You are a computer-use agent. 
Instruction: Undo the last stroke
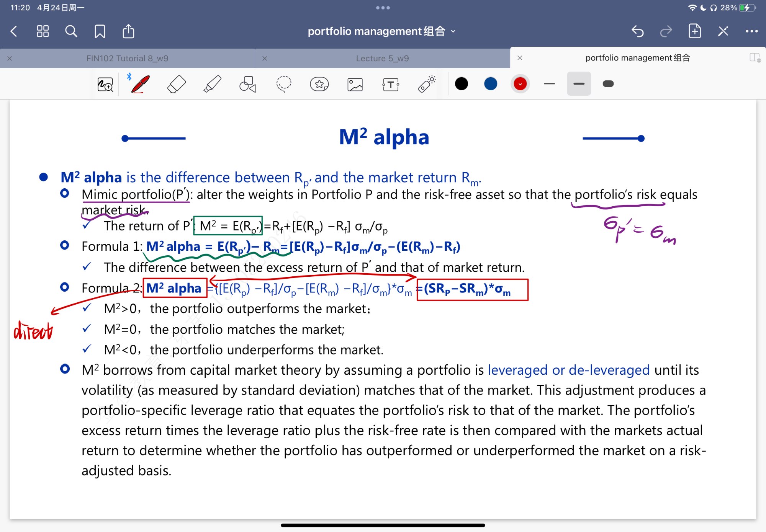coord(638,31)
